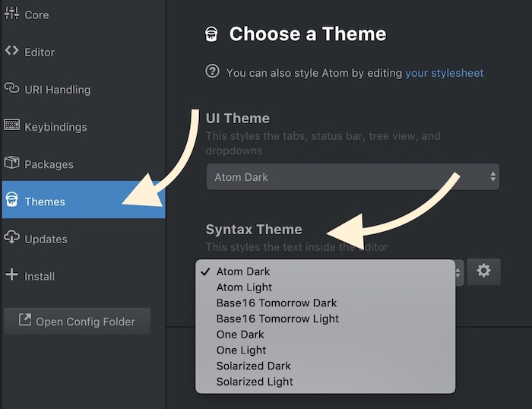532x409 pixels.
Task: Click the Themes paint bucket icon
Action: [11, 201]
